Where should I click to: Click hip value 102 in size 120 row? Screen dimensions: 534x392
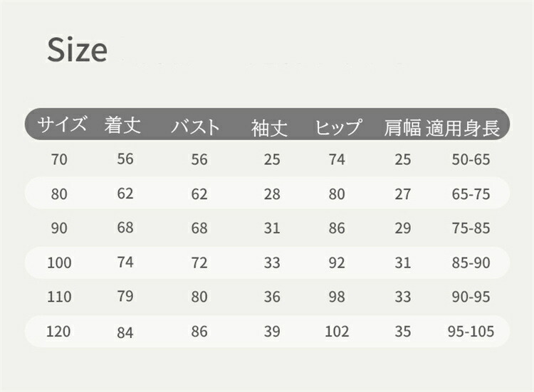tap(337, 332)
